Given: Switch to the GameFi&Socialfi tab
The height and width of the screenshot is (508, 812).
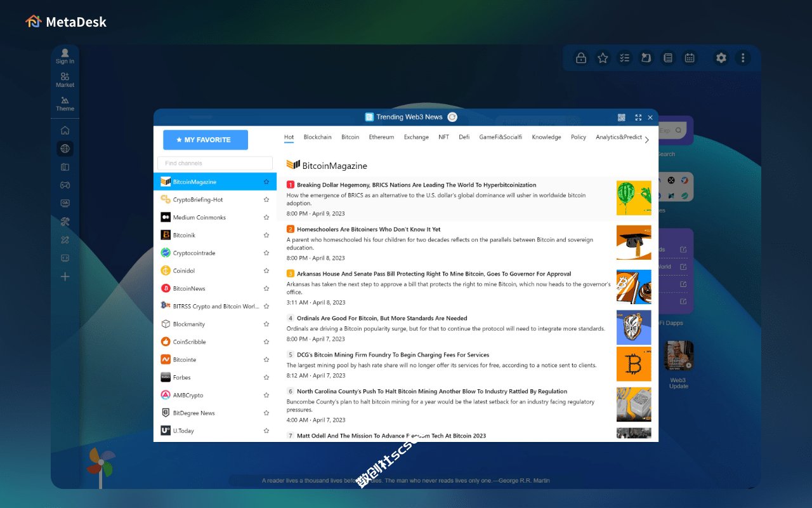Looking at the screenshot, I should [501, 137].
